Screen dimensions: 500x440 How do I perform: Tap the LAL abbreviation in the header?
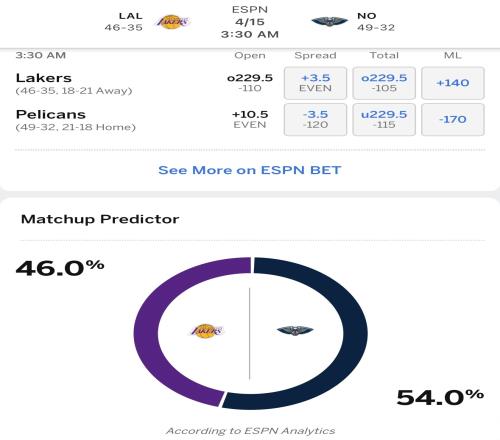pyautogui.click(x=131, y=16)
